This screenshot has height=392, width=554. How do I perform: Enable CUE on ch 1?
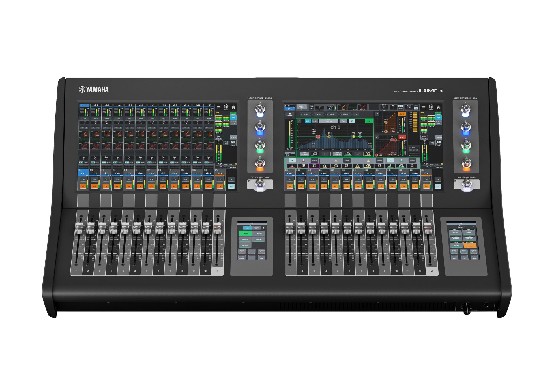coord(83,179)
